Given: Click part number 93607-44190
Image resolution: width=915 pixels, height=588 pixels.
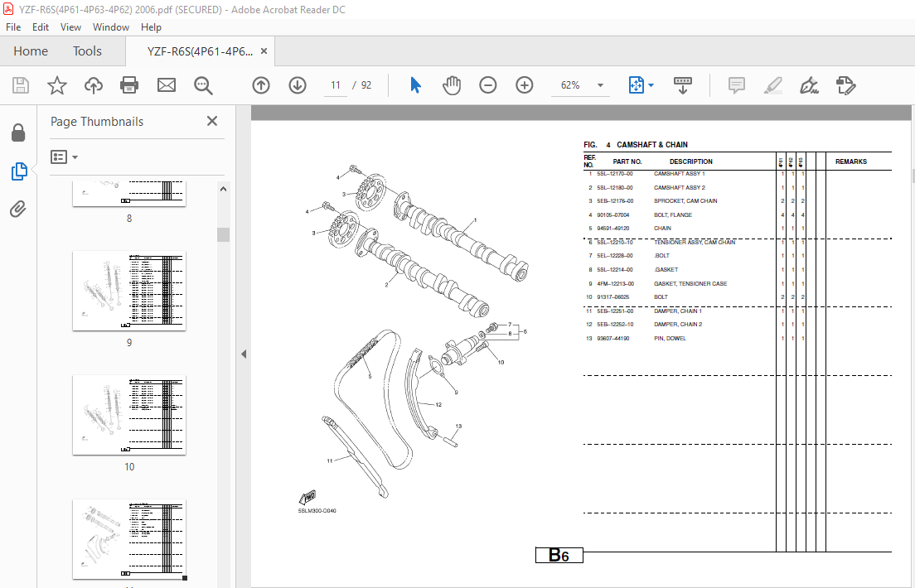Looking at the screenshot, I should 612,339.
